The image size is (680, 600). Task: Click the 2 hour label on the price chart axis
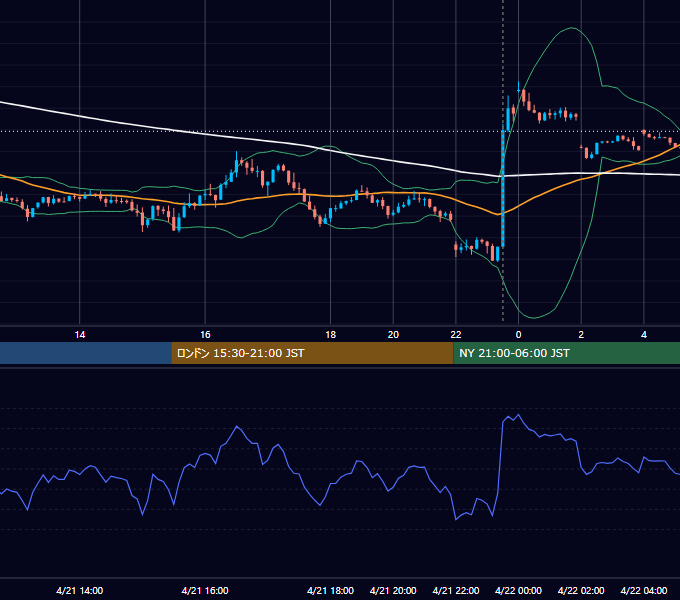point(581,335)
